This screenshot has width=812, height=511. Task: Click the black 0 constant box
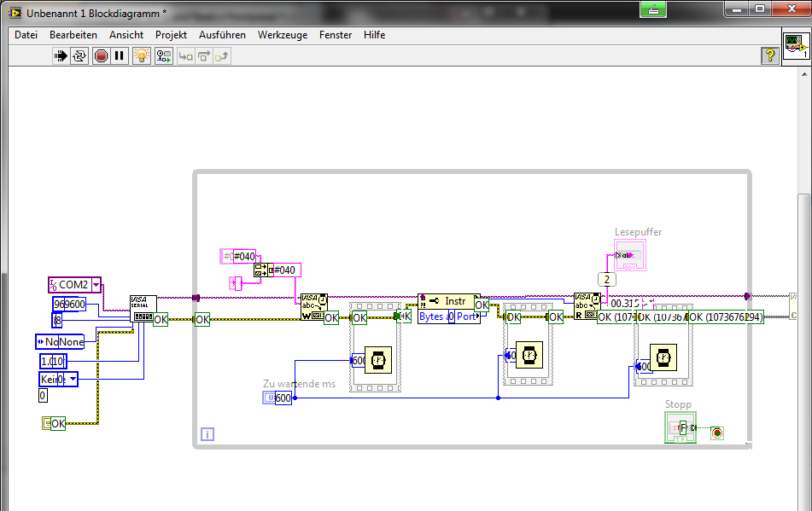point(43,396)
